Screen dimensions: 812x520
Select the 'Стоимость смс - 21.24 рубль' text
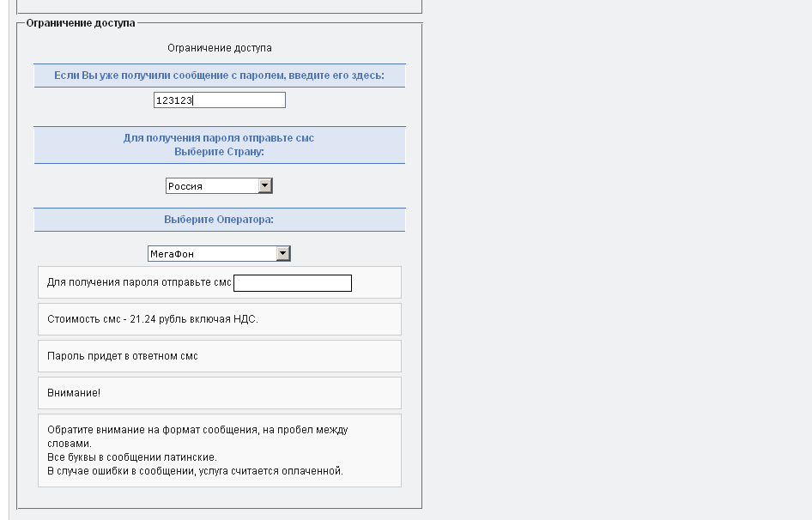tap(152, 319)
